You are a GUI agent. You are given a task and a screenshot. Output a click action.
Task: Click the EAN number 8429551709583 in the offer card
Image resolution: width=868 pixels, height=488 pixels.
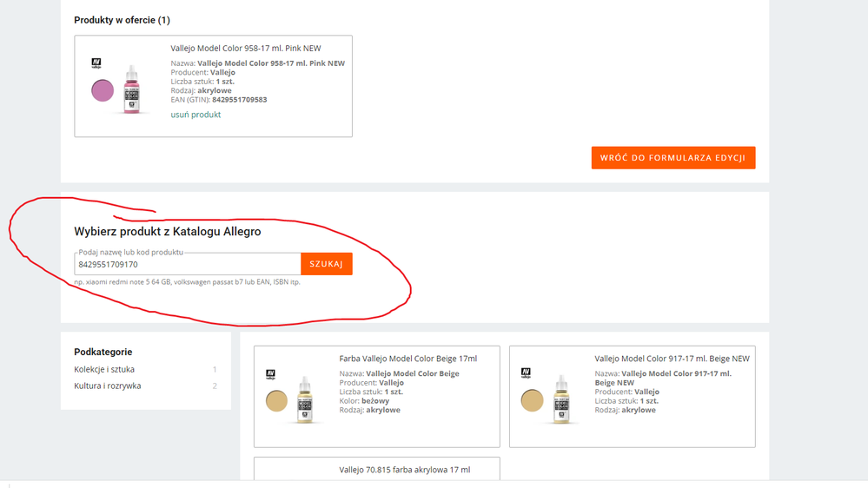coord(239,100)
